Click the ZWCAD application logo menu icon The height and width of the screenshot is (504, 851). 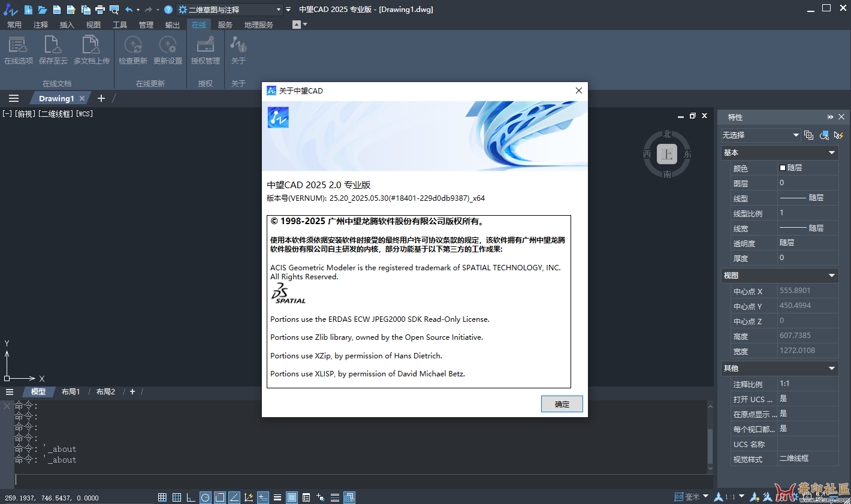pyautogui.click(x=10, y=10)
